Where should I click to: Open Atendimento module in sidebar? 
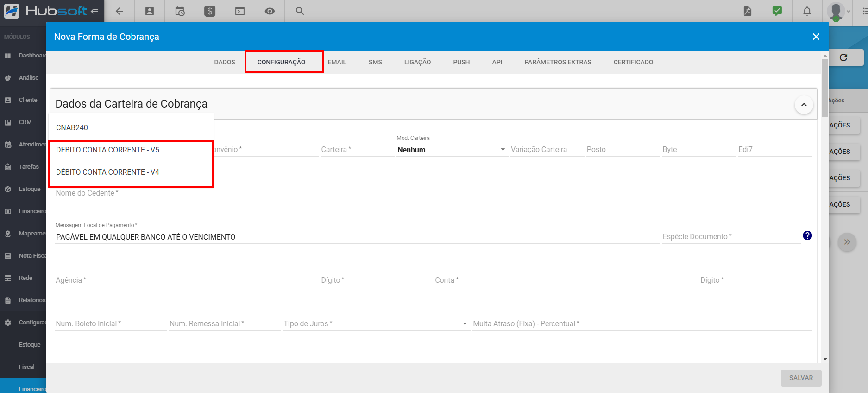(23, 145)
